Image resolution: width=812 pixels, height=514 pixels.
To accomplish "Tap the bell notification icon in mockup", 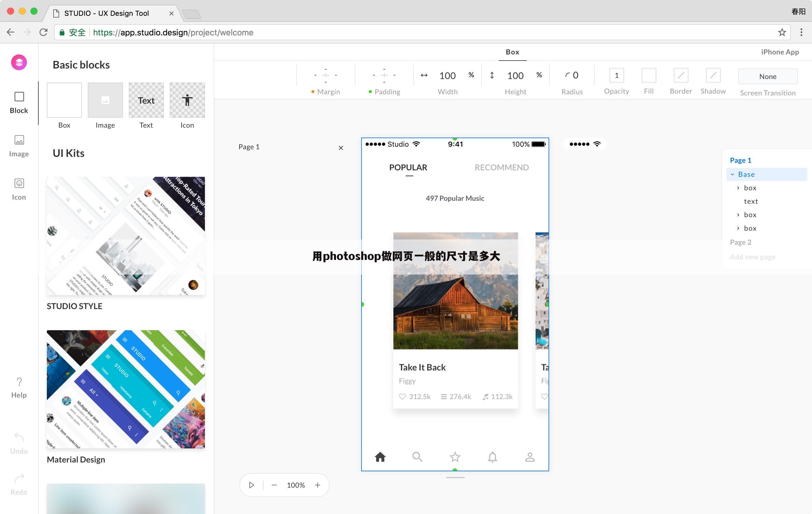I will 492,457.
